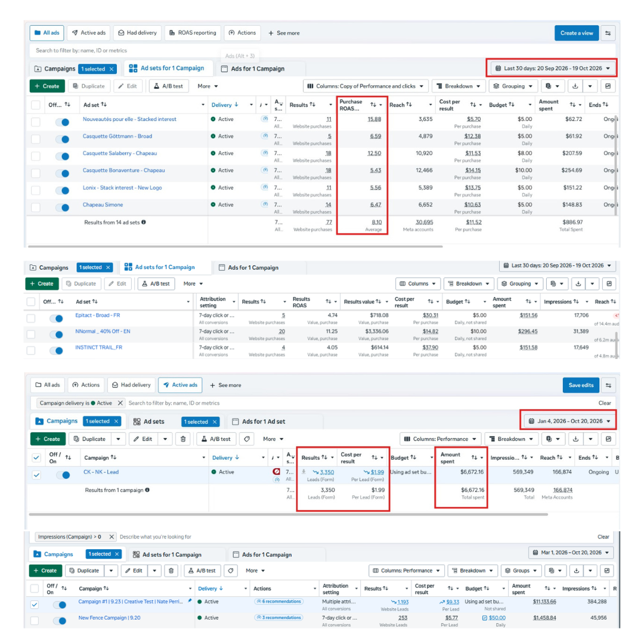Screen dimensions: 644x644
Task: Open the export options arrow right of Groups
Action: point(590,571)
